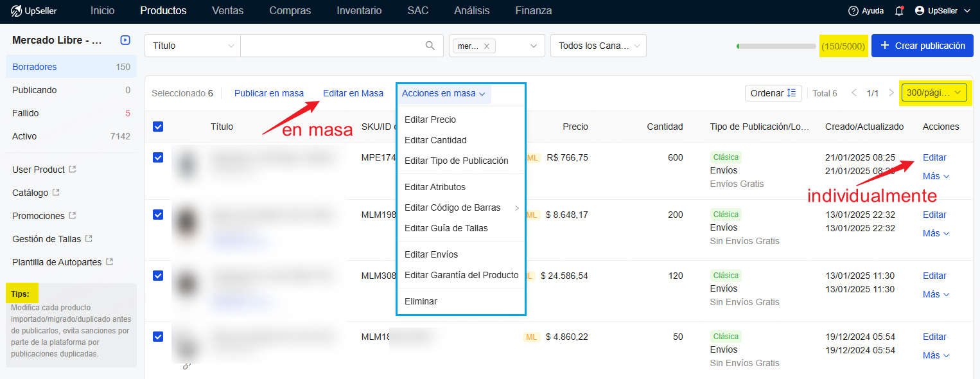Click the Editar en Masa link
Screen dimensions: 980x379
coord(353,93)
